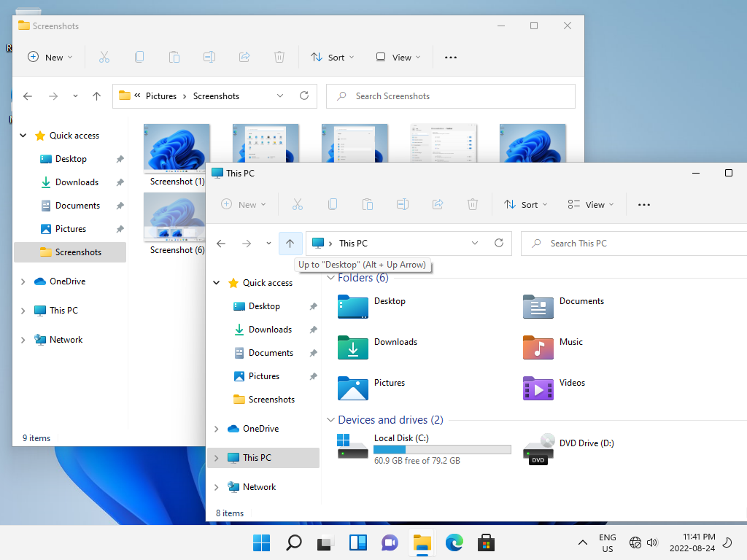
Task: Click the New button in Screenshots window
Action: pyautogui.click(x=50, y=57)
